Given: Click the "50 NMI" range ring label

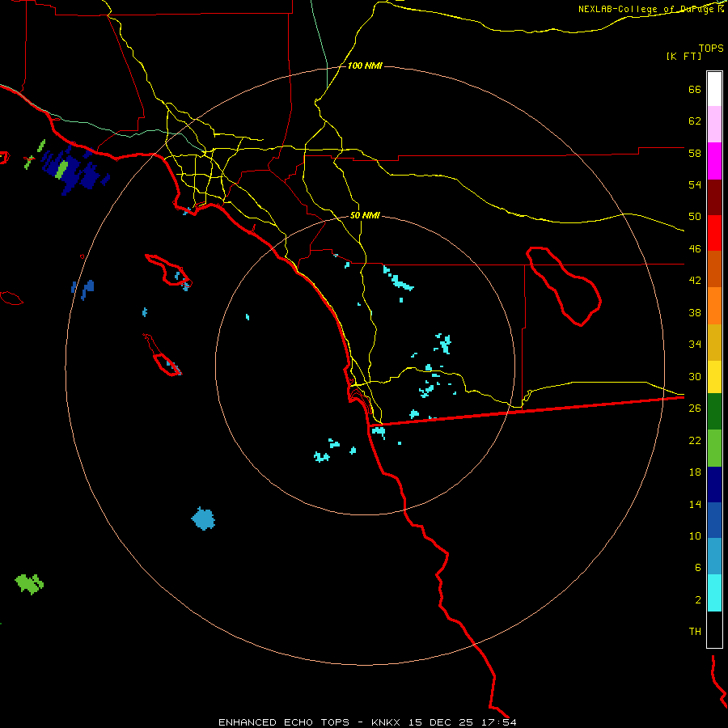Looking at the screenshot, I should pyautogui.click(x=365, y=215).
